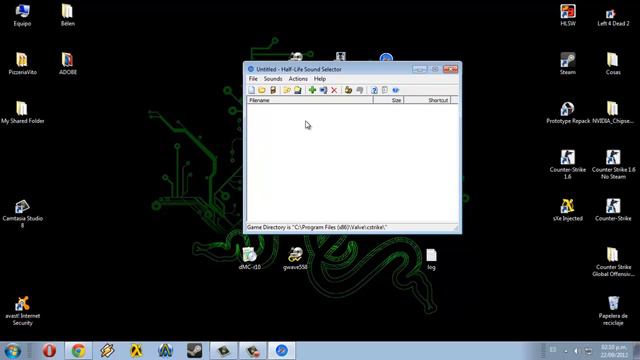Sort by the Shortcut column header
Viewport: 640px width, 360px height.
pos(427,100)
